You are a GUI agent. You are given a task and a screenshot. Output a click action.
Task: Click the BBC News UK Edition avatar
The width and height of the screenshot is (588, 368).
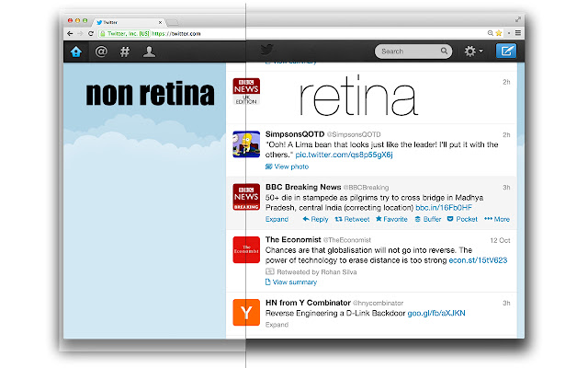coord(246,91)
